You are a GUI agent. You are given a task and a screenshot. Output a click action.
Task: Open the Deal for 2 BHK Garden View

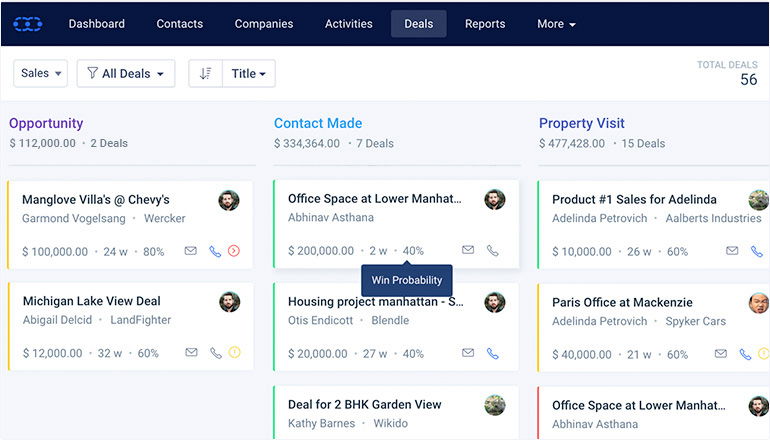pyautogui.click(x=364, y=405)
